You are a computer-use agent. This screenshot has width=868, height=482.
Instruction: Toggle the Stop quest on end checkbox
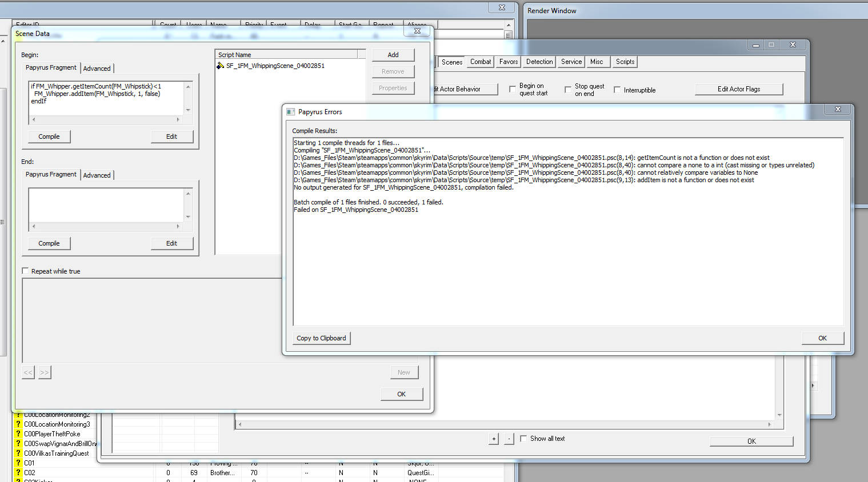(x=567, y=89)
